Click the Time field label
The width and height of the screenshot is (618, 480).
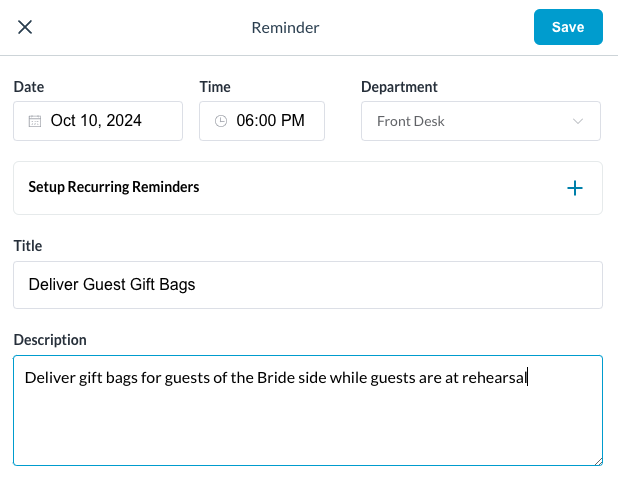pos(215,87)
